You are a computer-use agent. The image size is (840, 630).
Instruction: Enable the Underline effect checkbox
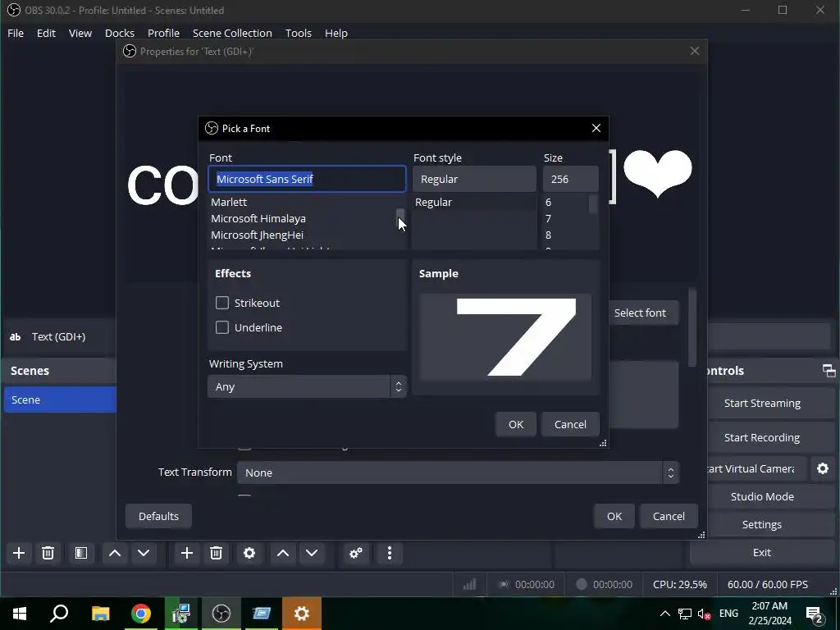click(221, 327)
